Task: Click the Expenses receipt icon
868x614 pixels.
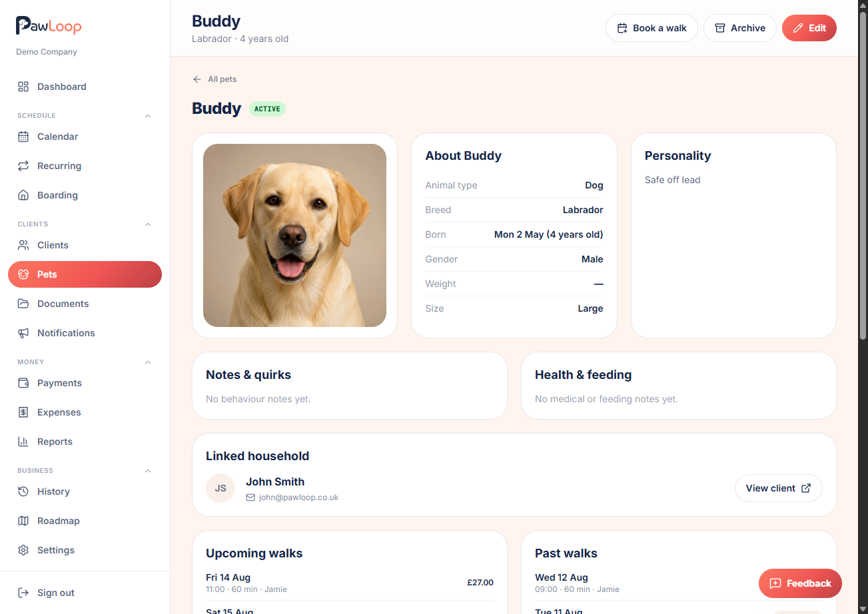Action: pos(23,412)
